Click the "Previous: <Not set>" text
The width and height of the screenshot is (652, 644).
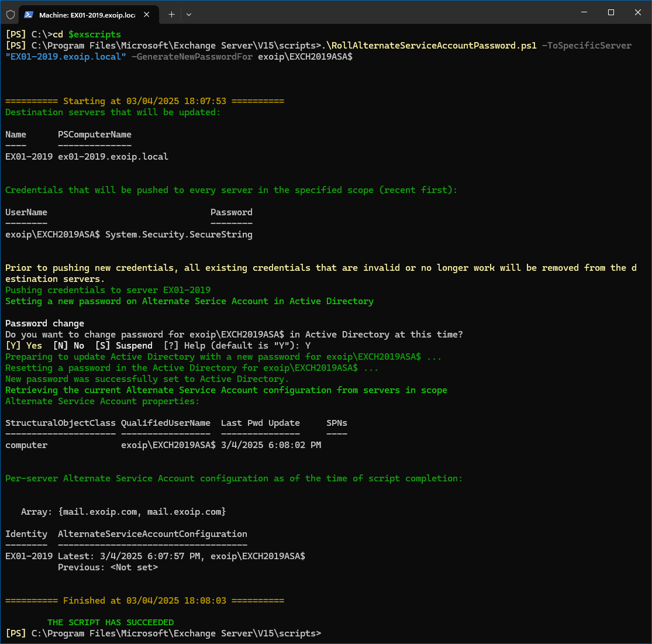(x=108, y=567)
